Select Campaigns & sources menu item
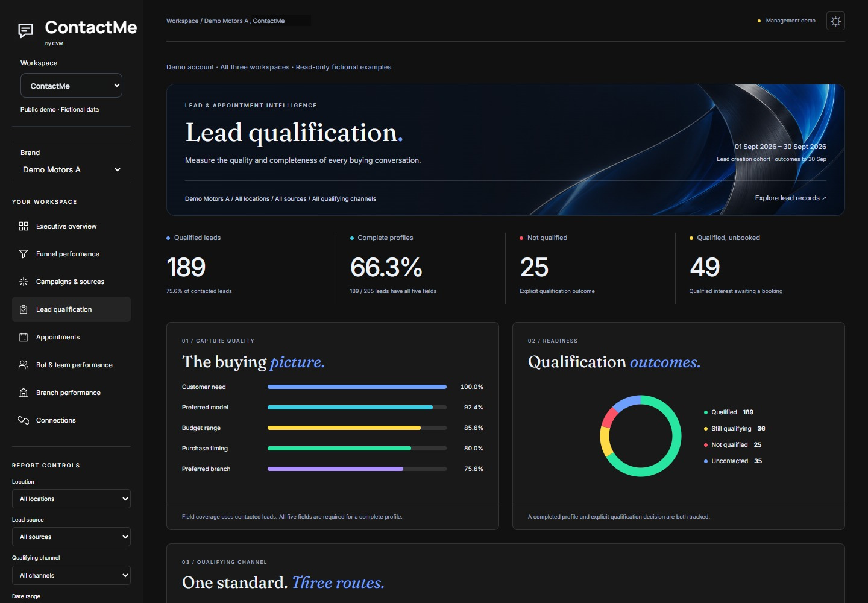The height and width of the screenshot is (603, 868). (x=71, y=282)
